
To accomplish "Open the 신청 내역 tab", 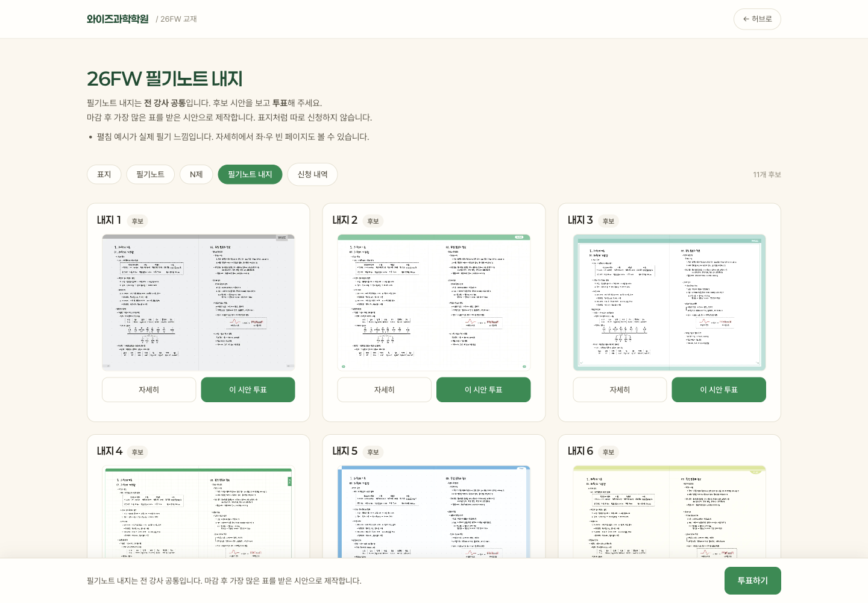I will tap(312, 174).
